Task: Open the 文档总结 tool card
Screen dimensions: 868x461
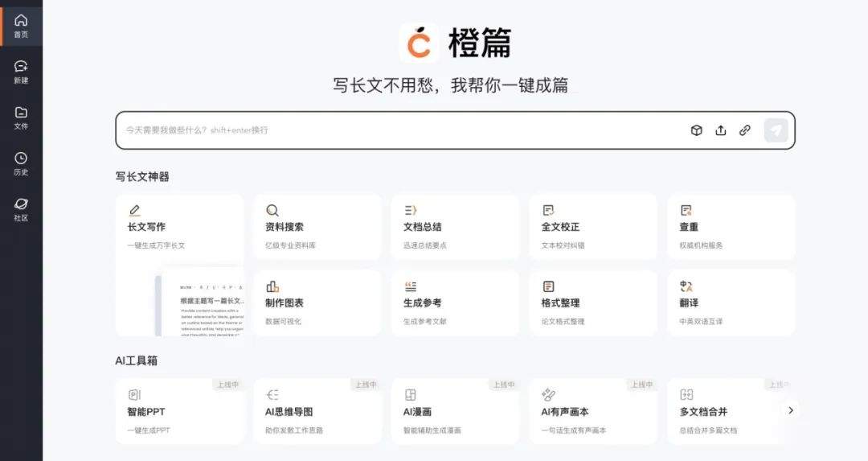Action: coord(456,227)
